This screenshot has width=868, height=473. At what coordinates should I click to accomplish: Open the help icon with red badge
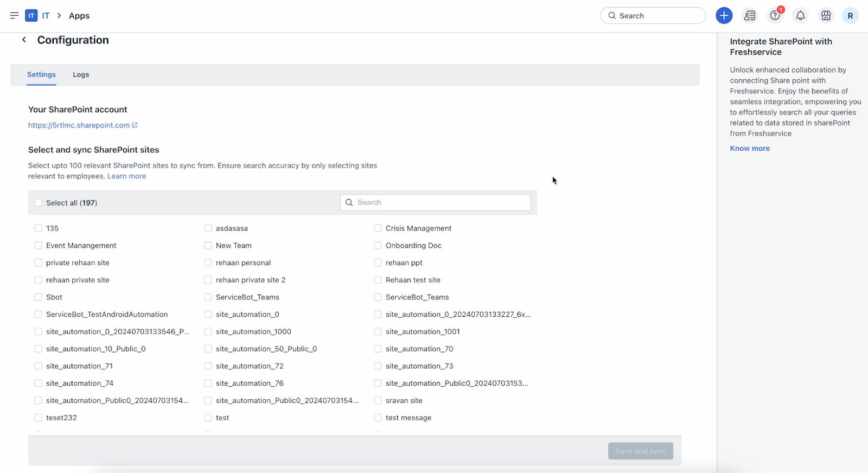coord(775,16)
